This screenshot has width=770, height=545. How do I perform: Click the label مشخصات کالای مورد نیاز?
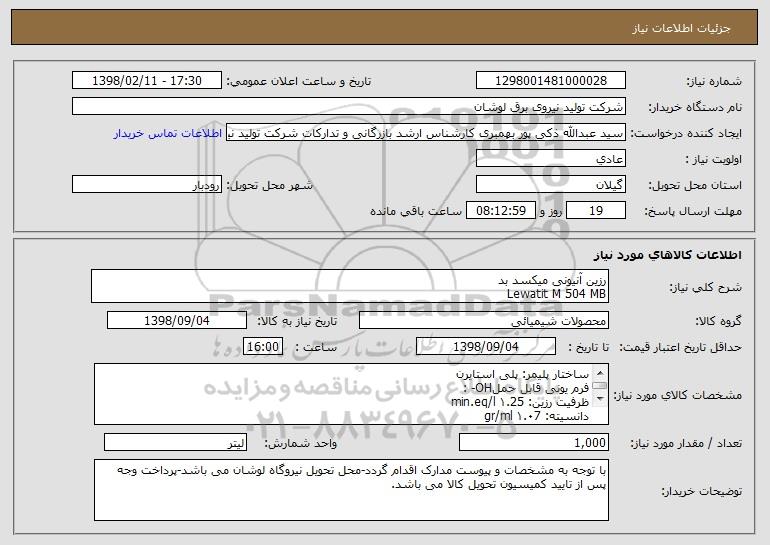pyautogui.click(x=678, y=395)
